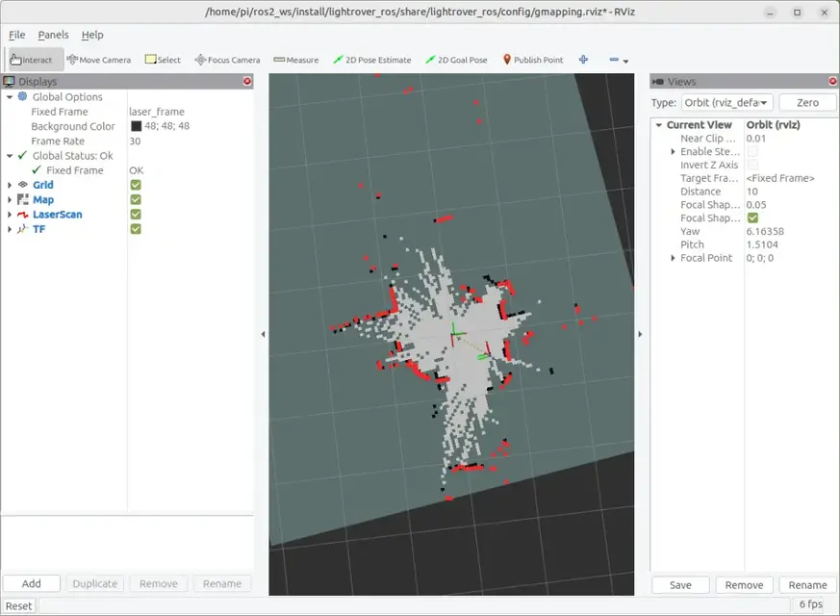Select the Interact tool
Screen dimensions: 840x616
coord(32,60)
